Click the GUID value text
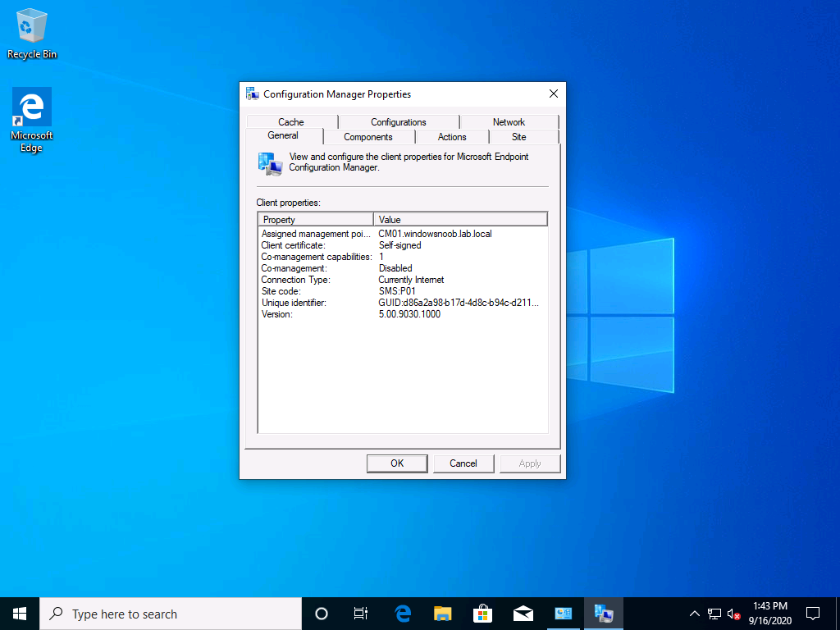Viewport: 840px width, 630px height. tap(459, 303)
